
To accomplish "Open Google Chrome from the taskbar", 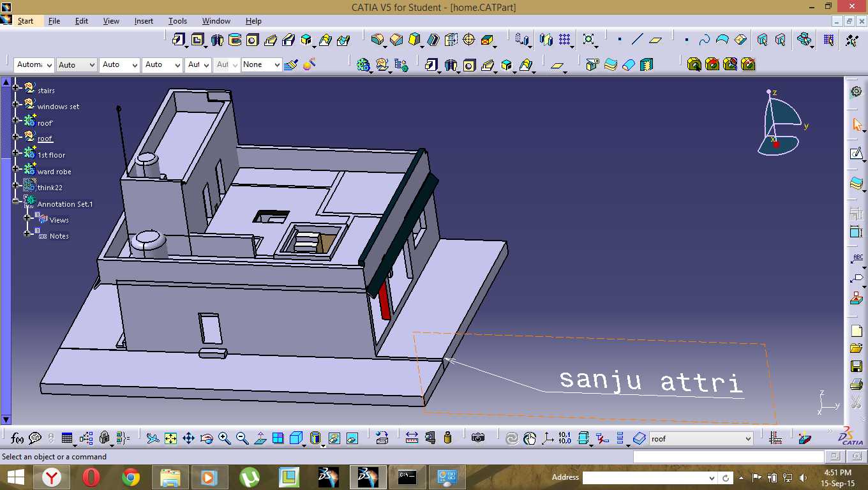I will [131, 477].
